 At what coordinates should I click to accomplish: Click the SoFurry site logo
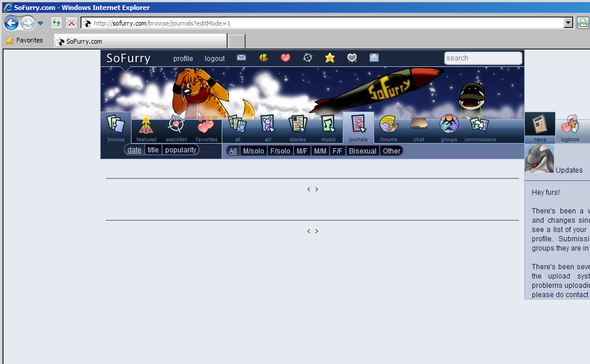pos(129,58)
